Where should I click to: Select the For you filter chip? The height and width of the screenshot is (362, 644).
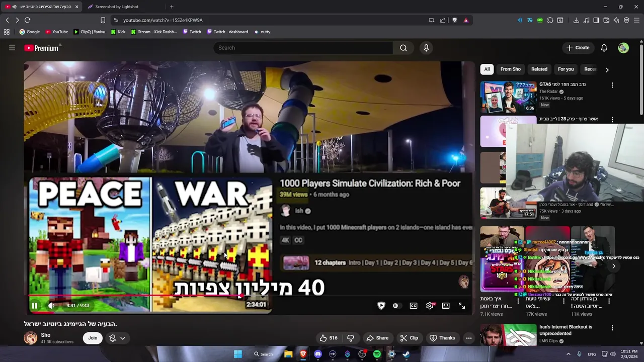click(566, 69)
